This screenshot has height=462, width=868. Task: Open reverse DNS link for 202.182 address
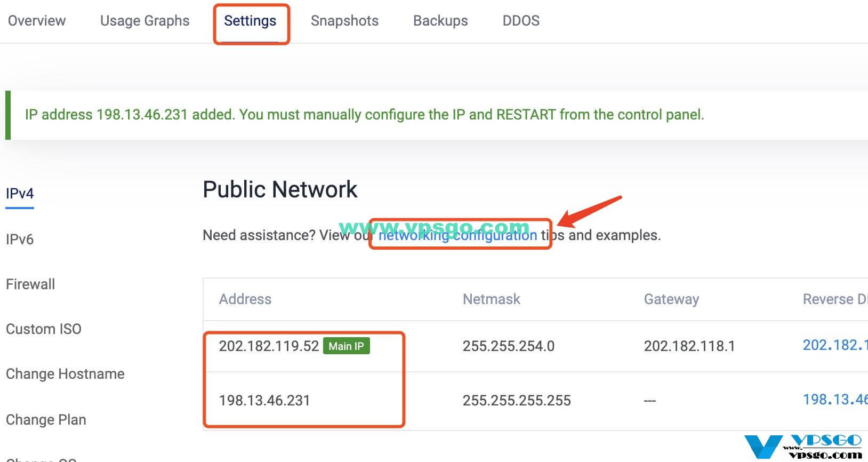pos(835,345)
